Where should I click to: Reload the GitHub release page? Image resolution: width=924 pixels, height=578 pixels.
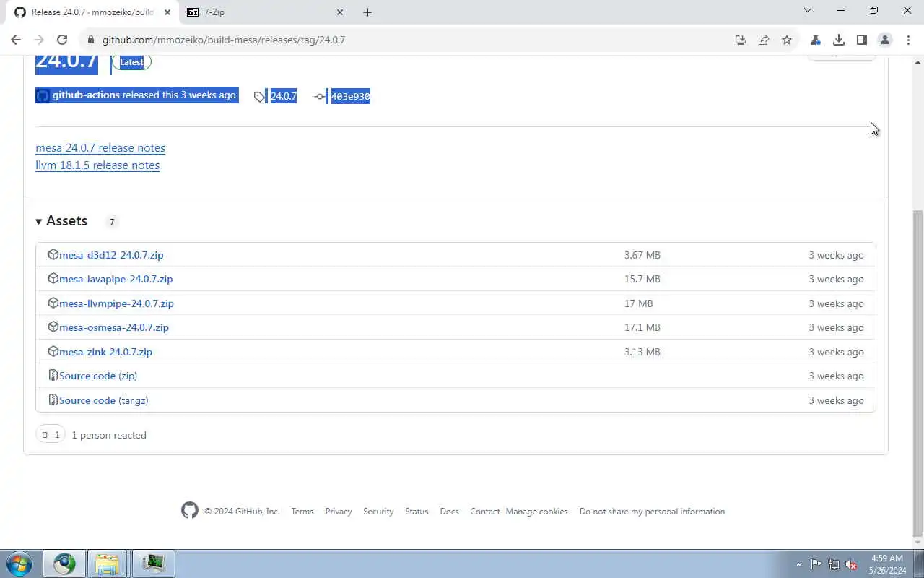(62, 40)
